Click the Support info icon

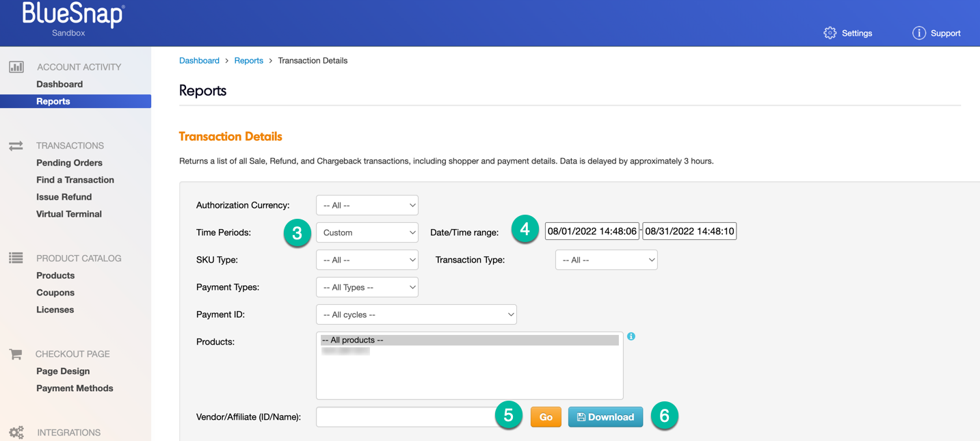click(x=918, y=33)
